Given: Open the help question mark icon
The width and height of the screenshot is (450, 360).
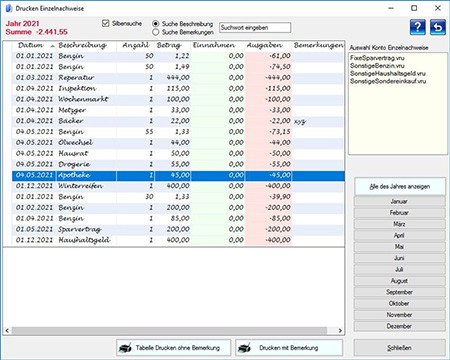Looking at the screenshot, I should 418,27.
